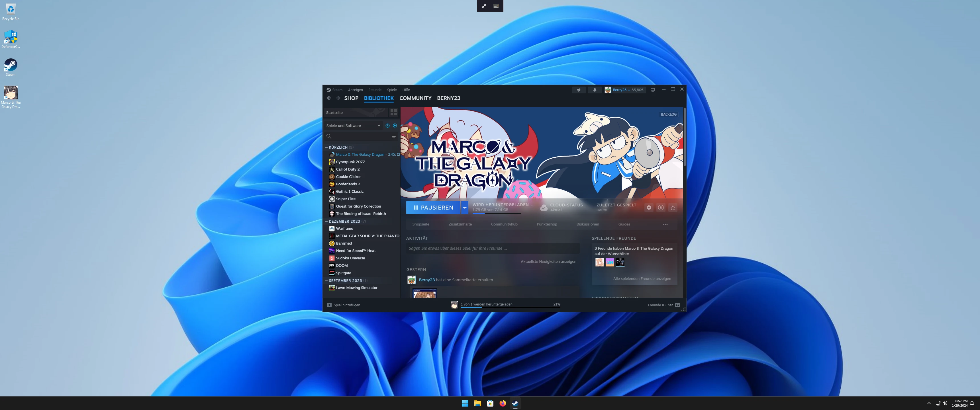Screen dimensions: 980x410
Task: Sort library by recent activity clock icon
Action: pyautogui.click(x=387, y=126)
